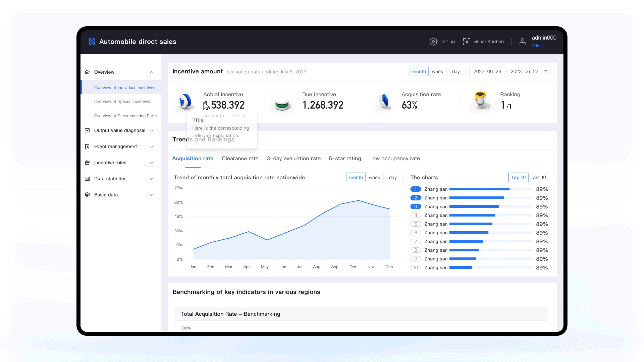Open the Acquisition rate tab
Image resolution: width=644 pixels, height=362 pixels.
193,159
